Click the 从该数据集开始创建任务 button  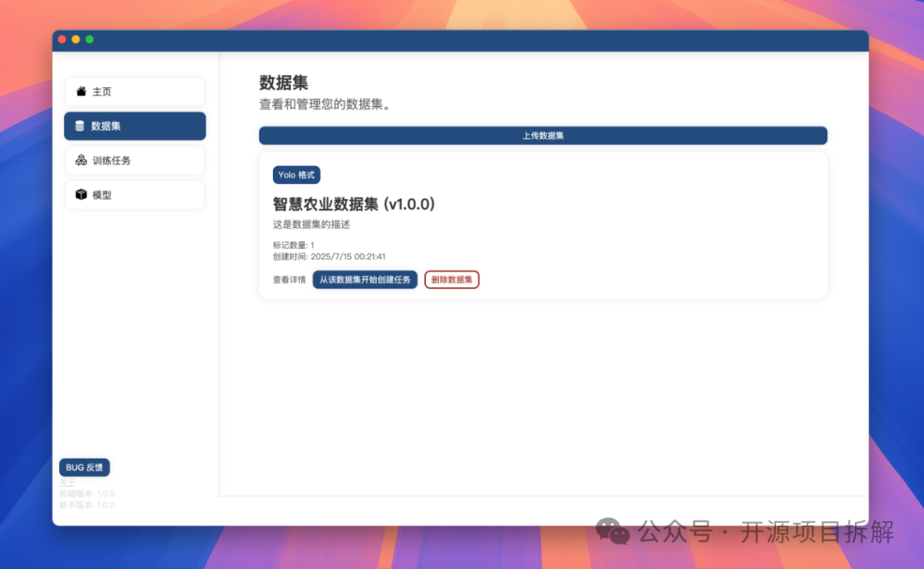(364, 279)
